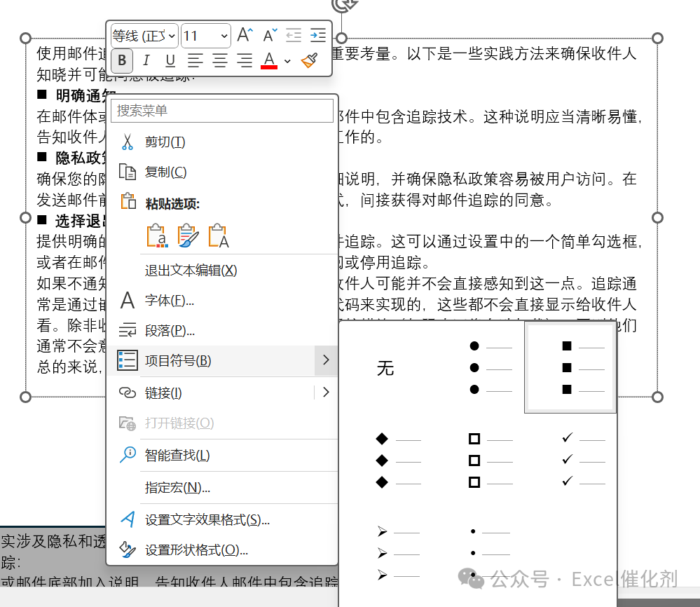
Task: Choose filled round bullet style
Action: pyautogui.click(x=478, y=368)
